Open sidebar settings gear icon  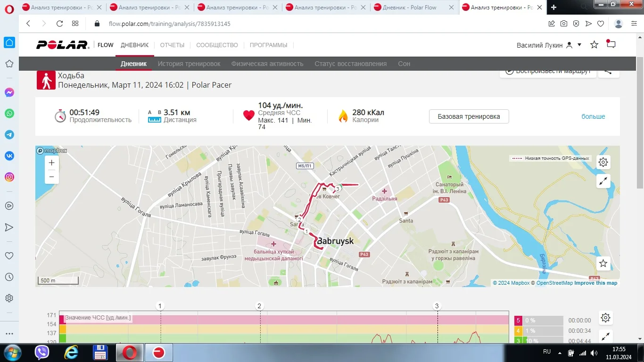point(9,298)
